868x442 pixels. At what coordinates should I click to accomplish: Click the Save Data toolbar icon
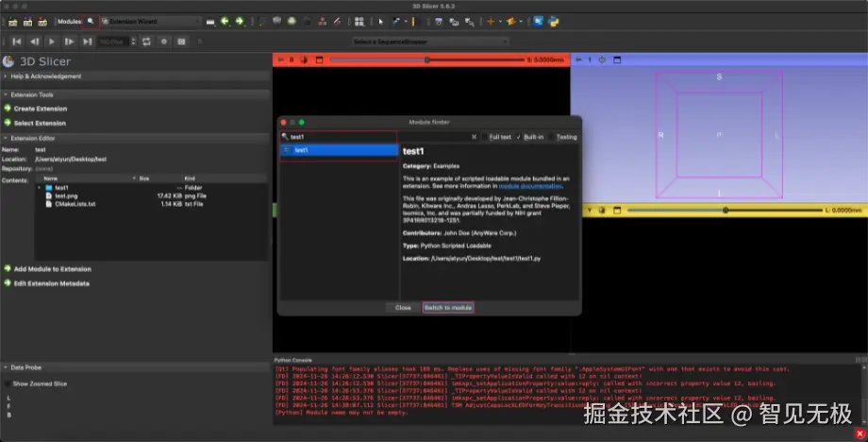[42, 22]
